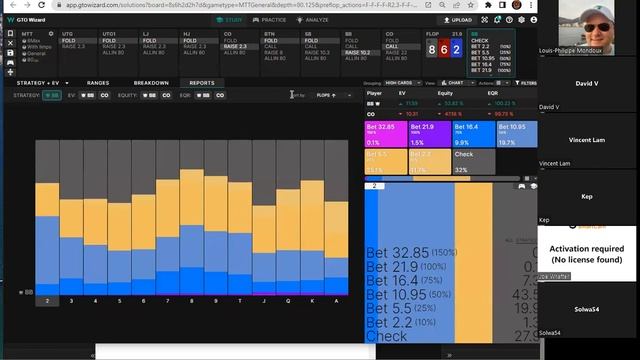Open the Reports tab
This screenshot has width=640, height=360.
(x=202, y=83)
